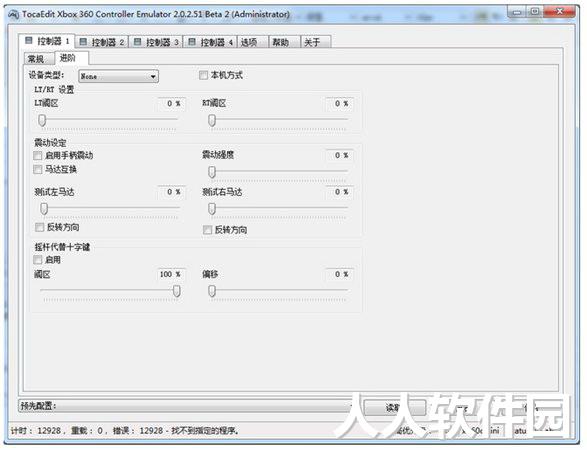Screen dimensions: 587x450
Task: Expand the 设备类型 dropdown showing None
Action: (x=118, y=76)
